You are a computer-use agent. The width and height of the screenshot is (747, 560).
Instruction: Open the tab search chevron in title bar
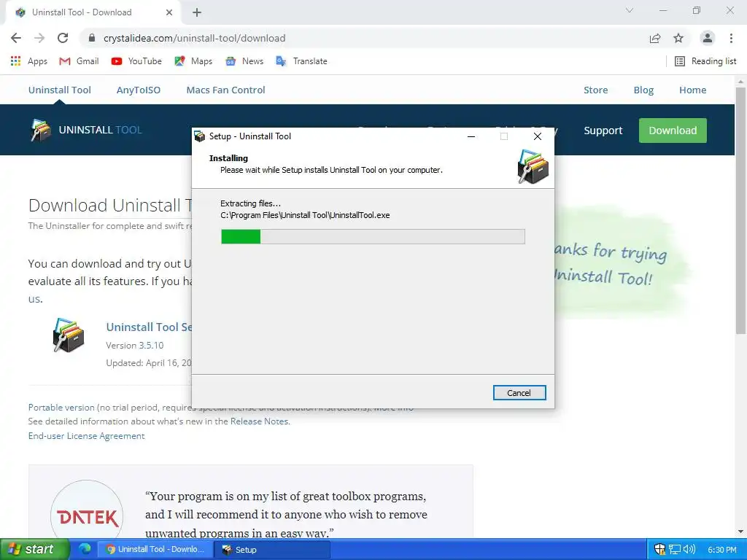[630, 10]
